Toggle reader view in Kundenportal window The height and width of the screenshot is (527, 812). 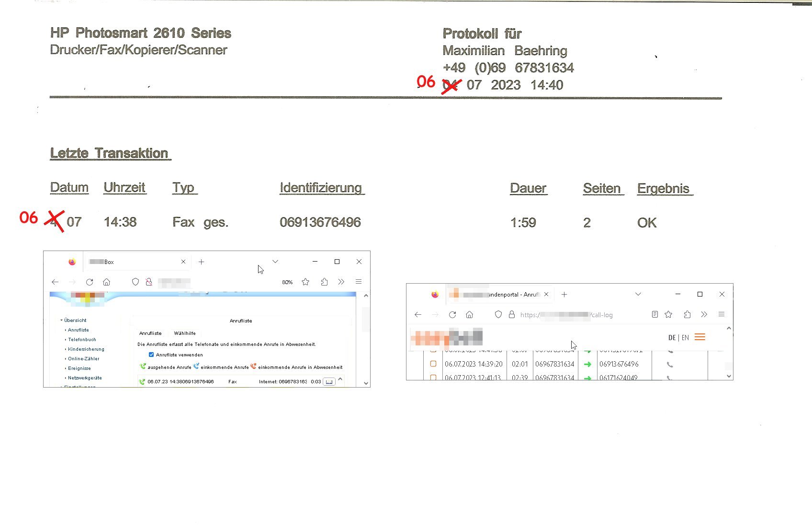pyautogui.click(x=655, y=315)
